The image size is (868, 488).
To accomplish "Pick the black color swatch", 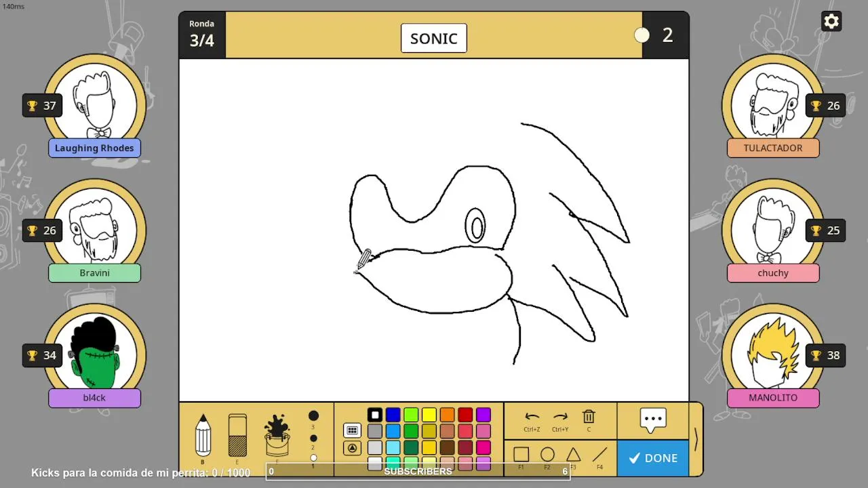I will [x=375, y=415].
